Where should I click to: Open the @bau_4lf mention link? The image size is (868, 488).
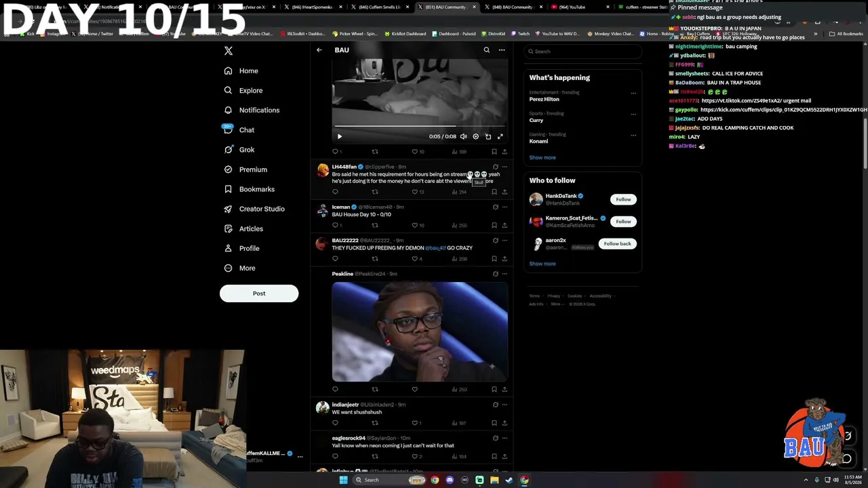(435, 248)
